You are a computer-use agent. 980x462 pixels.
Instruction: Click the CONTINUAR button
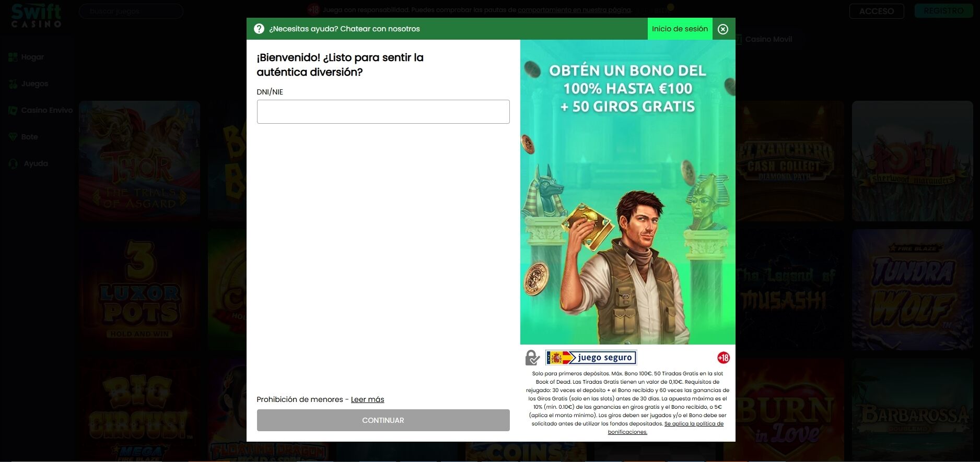[x=383, y=420]
